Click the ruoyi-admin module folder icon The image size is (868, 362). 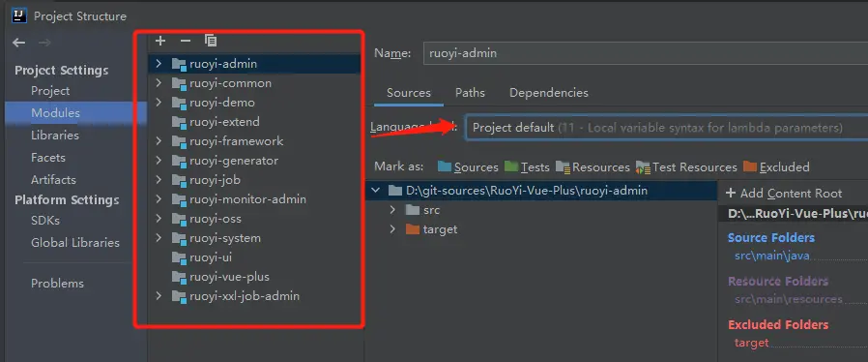click(x=179, y=64)
